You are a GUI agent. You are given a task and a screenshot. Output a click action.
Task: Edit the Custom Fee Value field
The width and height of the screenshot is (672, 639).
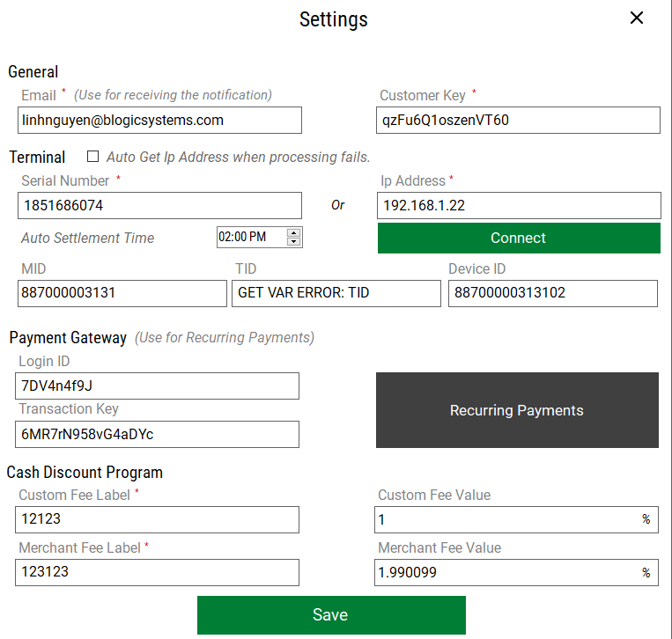(506, 520)
